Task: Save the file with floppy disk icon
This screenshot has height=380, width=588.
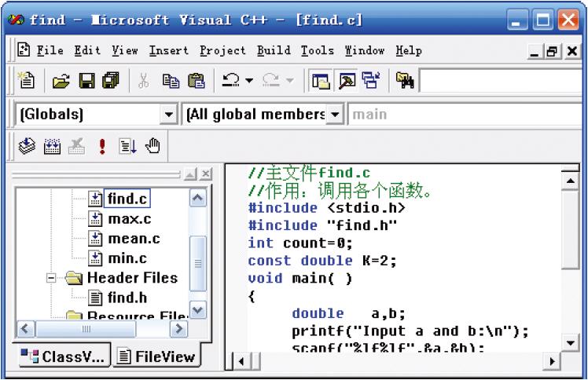Action: 86,81
